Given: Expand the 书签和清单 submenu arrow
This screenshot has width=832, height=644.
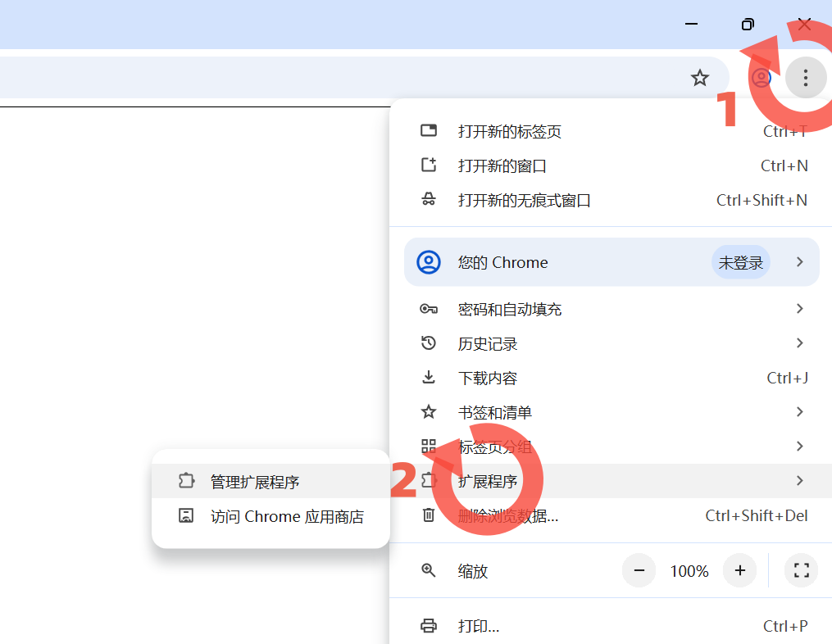Looking at the screenshot, I should click(800, 412).
